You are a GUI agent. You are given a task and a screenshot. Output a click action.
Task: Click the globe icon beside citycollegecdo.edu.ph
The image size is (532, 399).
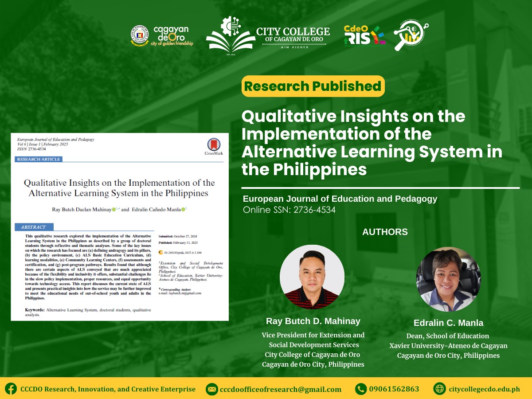pos(439,388)
